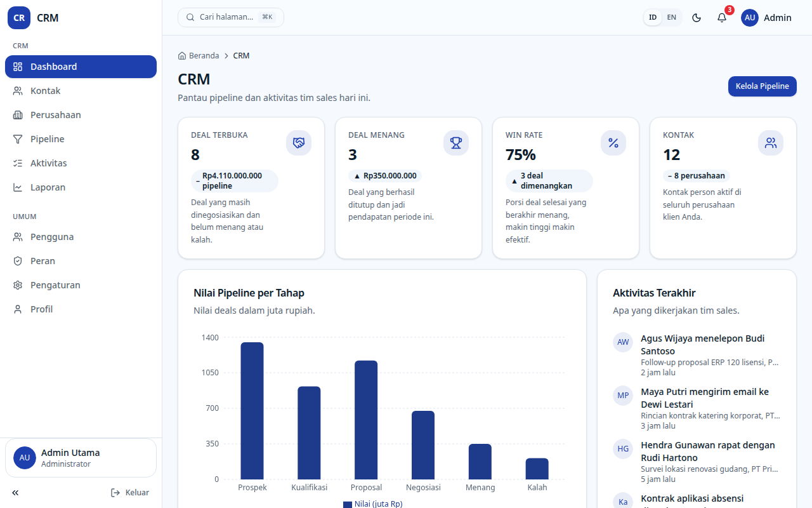This screenshot has width=812, height=508.
Task: Click the Prospek bar in the chart
Action: pos(252,411)
